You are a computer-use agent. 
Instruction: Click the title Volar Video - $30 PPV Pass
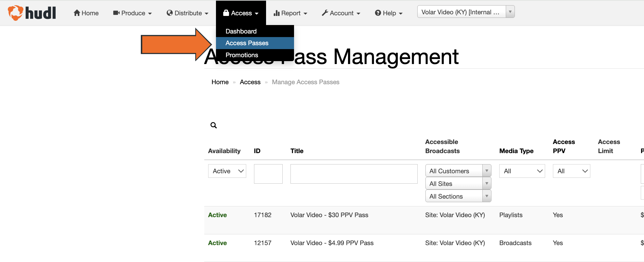pos(329,215)
